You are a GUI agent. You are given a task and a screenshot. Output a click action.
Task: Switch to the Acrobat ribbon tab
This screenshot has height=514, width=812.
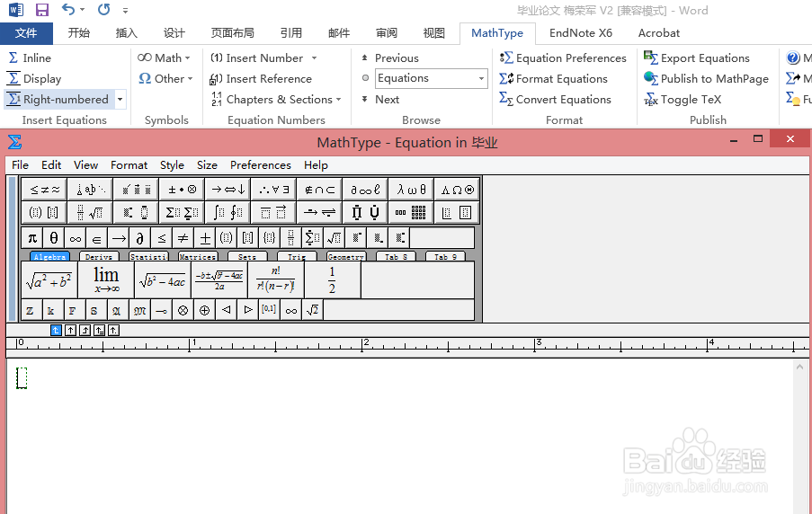click(x=659, y=33)
